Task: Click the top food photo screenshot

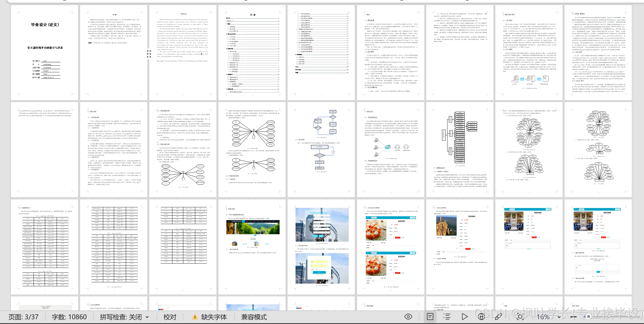Action: [x=376, y=230]
